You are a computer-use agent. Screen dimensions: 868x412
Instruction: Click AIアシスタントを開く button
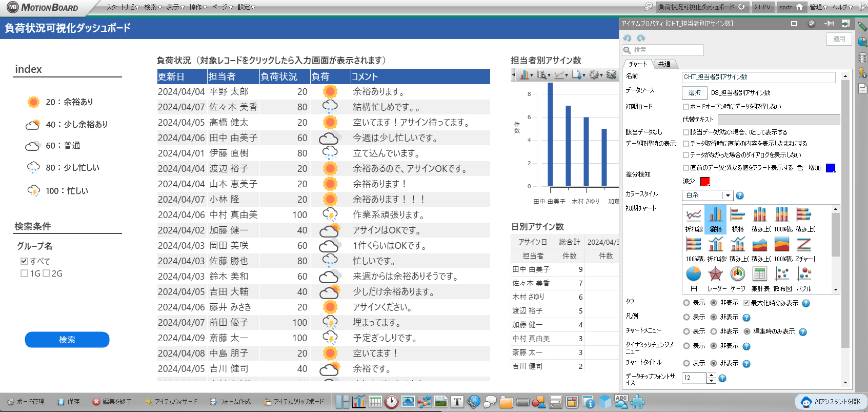[x=831, y=402]
